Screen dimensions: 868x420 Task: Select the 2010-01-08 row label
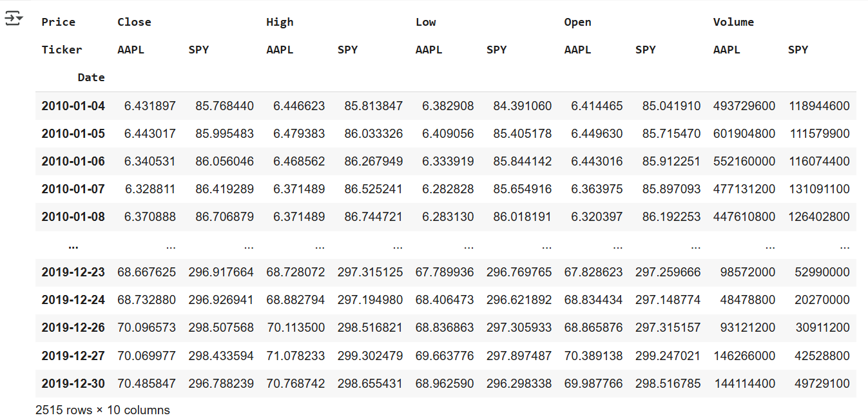(73, 217)
